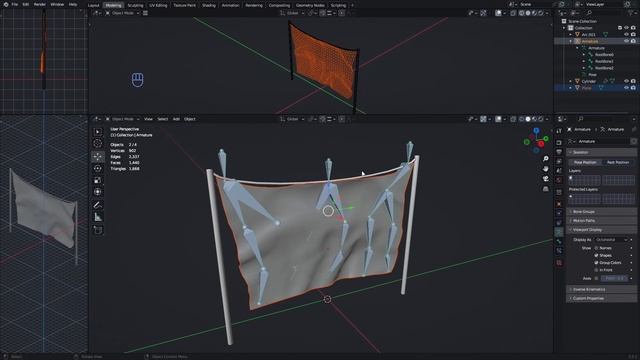Hide the Cylinder object eye toggle
The height and width of the screenshot is (360, 640).
click(x=626, y=81)
